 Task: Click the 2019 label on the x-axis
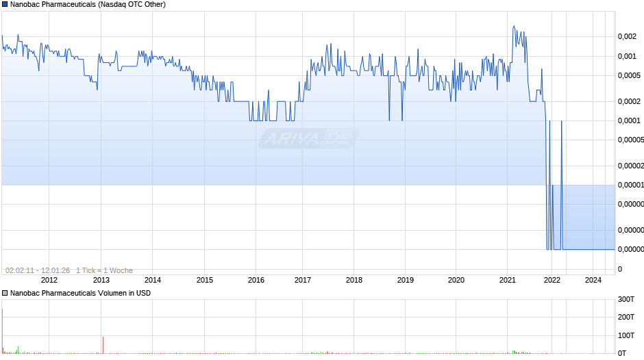click(406, 280)
